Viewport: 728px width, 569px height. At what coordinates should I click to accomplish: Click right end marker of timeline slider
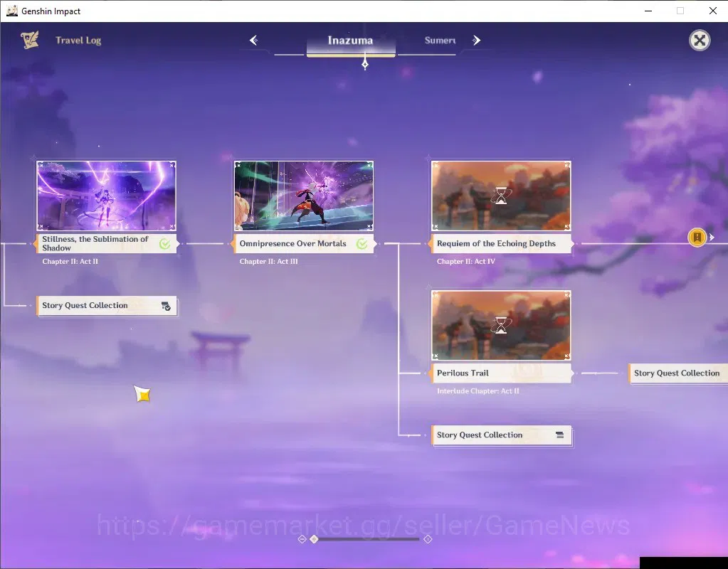coord(428,539)
